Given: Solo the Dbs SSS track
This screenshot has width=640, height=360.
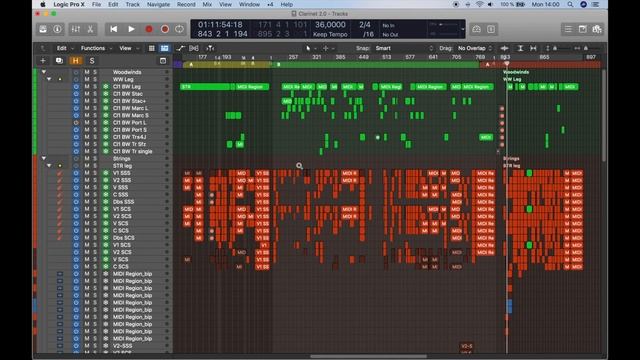Looking at the screenshot, I should [95, 202].
